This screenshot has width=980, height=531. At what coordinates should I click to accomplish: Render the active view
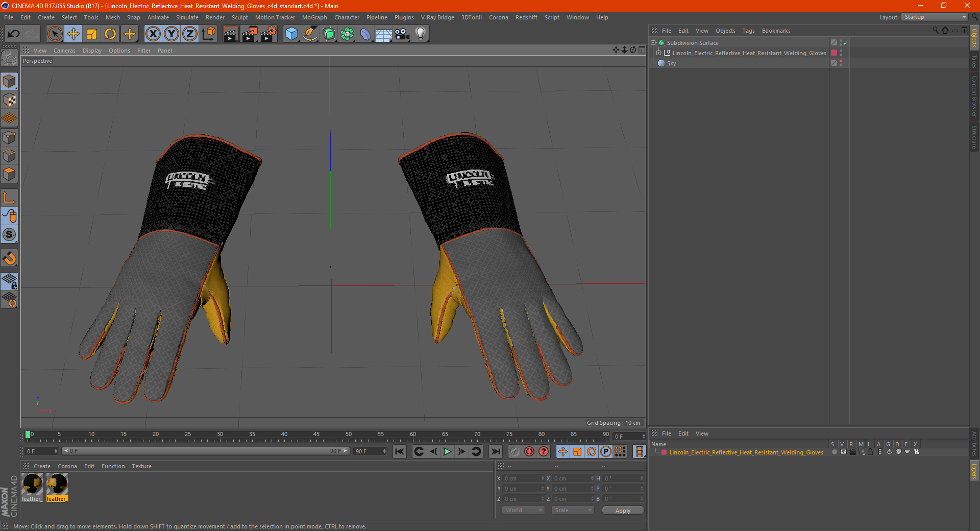[231, 34]
